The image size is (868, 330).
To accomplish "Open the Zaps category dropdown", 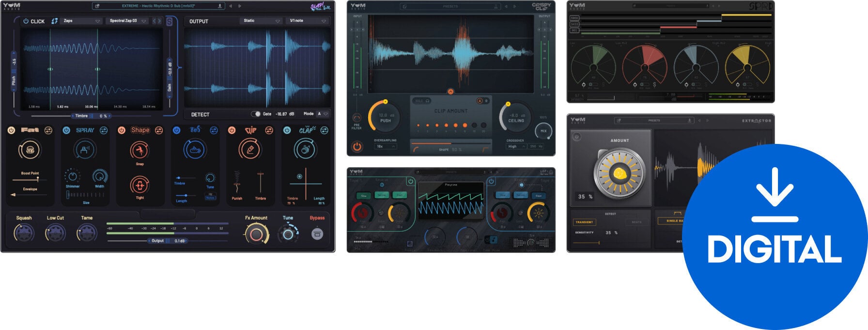I will point(82,21).
